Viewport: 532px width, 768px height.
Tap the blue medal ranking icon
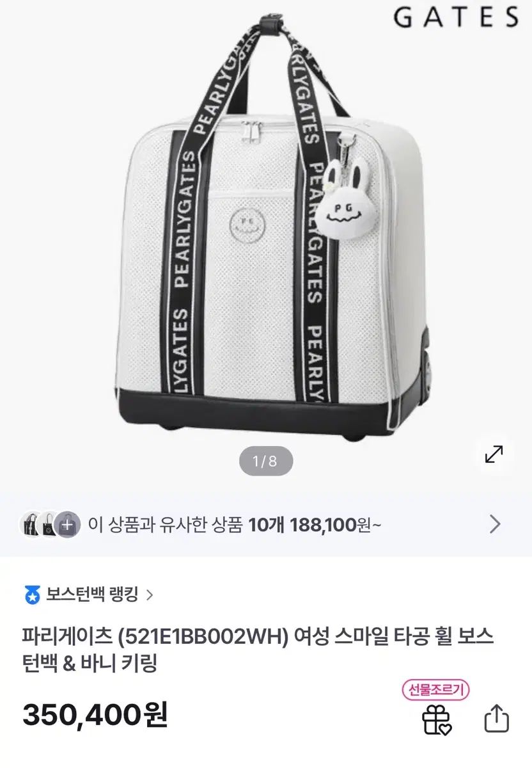coord(32,595)
